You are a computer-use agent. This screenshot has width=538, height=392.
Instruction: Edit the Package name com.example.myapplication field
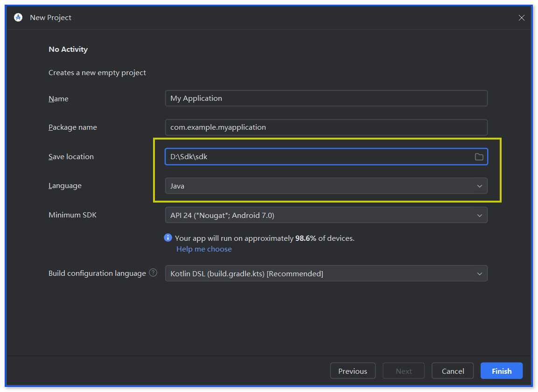coord(326,127)
